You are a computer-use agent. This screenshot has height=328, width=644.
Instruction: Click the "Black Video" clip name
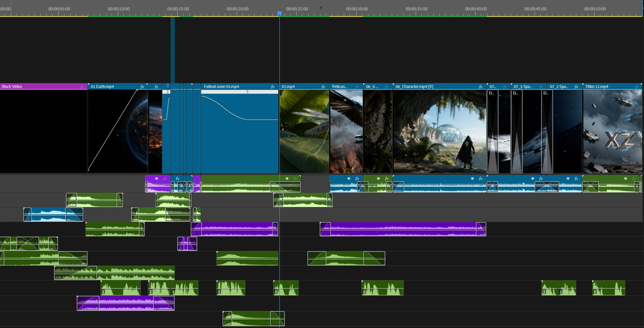click(x=12, y=87)
